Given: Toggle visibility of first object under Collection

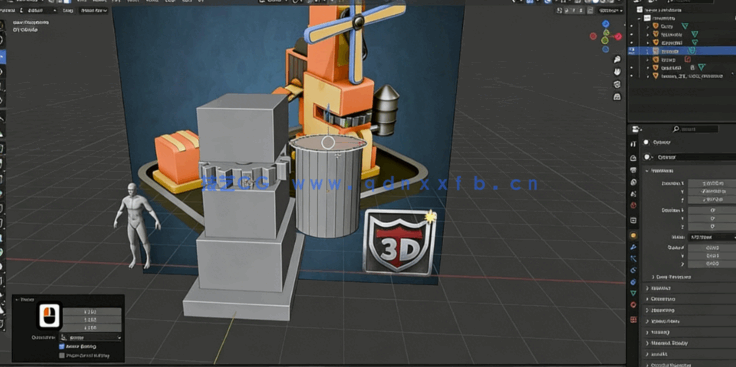Looking at the screenshot, I should click(631, 26).
